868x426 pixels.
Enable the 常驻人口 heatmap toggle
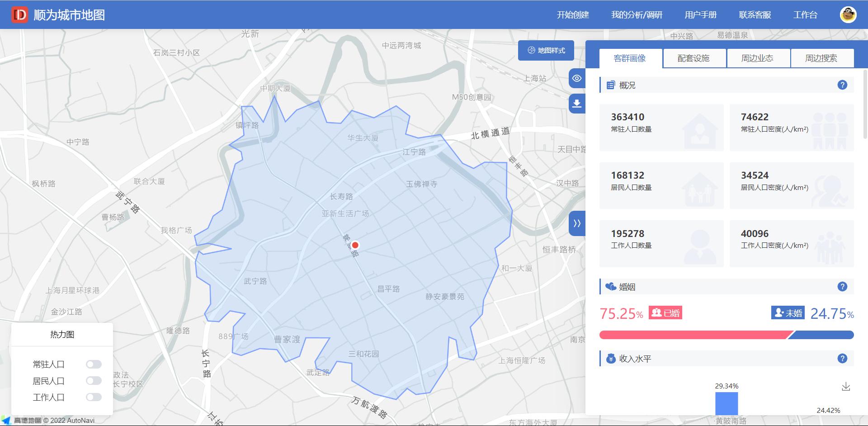(94, 364)
